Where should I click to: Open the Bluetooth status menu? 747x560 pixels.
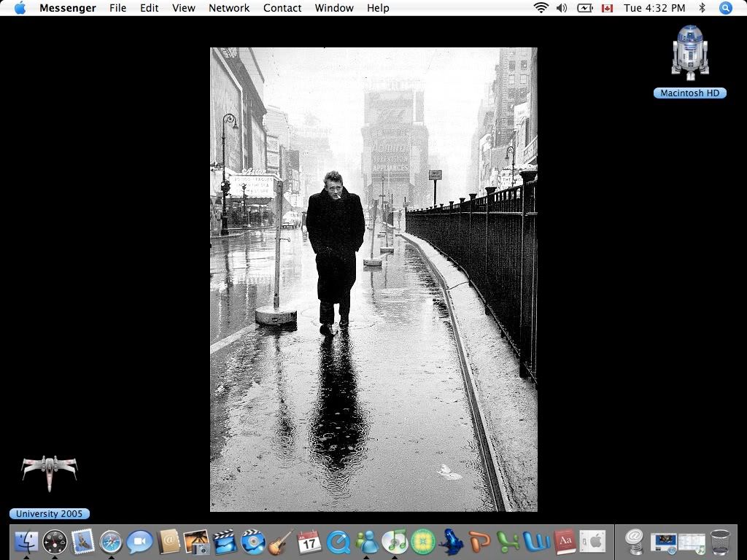[702, 7]
